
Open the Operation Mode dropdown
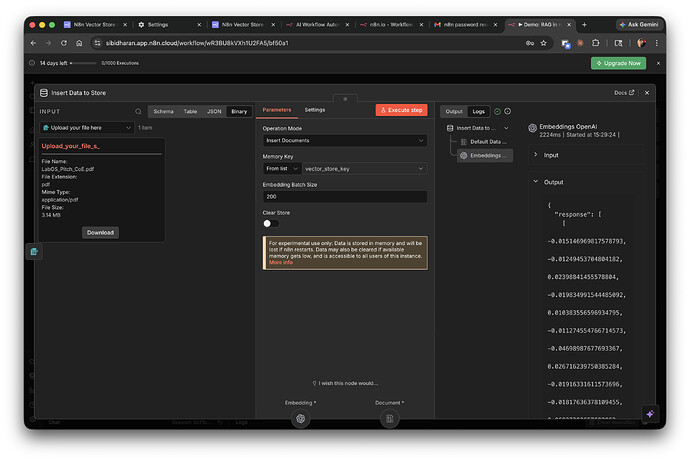pos(344,141)
